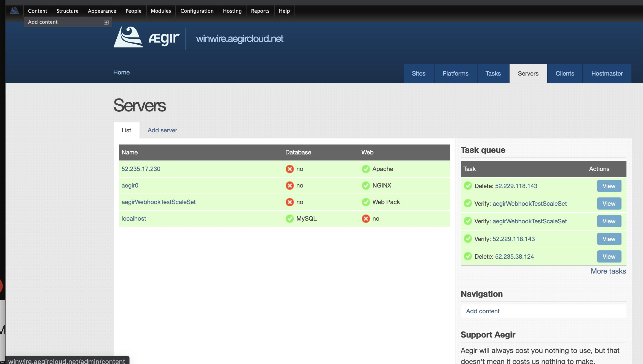Switch to the Tasks tab

click(x=493, y=74)
